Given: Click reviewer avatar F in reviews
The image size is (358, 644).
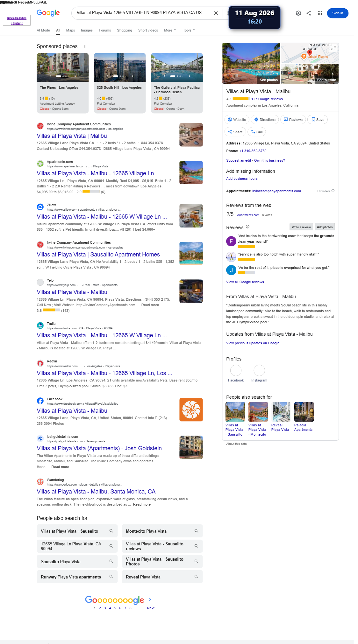Looking at the screenshot, I should tap(231, 241).
